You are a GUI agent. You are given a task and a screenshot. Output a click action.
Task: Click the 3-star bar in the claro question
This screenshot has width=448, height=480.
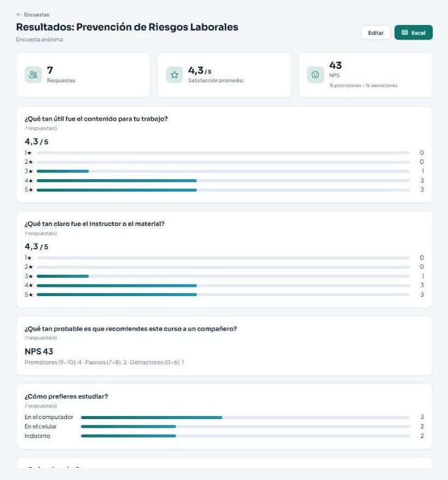[223, 276]
